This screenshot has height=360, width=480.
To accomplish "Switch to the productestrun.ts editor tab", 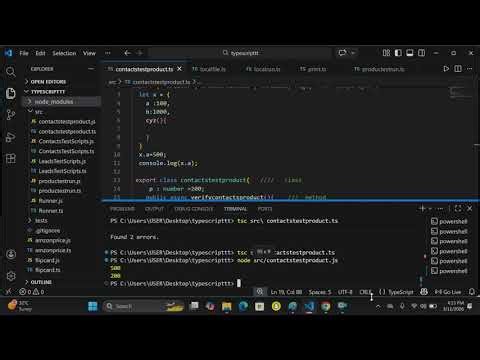I will click(x=379, y=69).
